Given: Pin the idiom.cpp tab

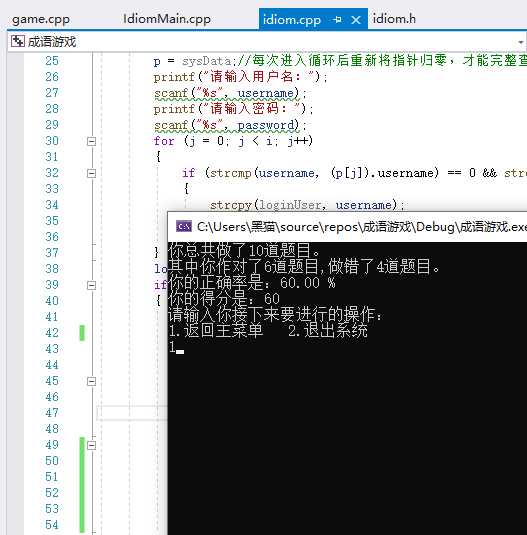Looking at the screenshot, I should [x=337, y=20].
